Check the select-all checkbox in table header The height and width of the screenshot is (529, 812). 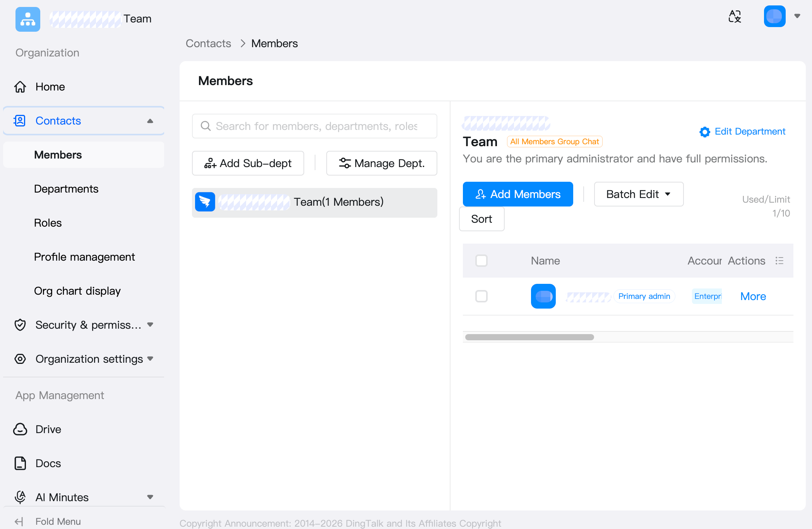[x=481, y=261]
